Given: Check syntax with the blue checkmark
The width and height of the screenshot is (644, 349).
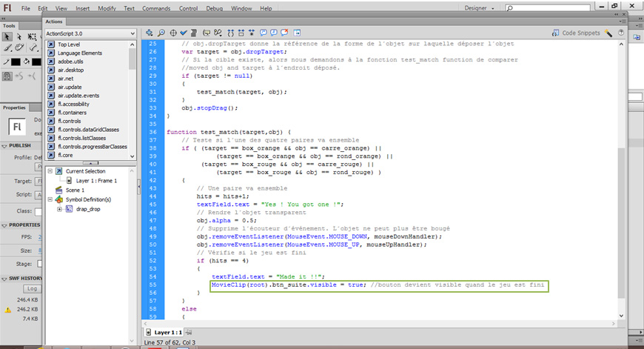Looking at the screenshot, I should pos(184,33).
